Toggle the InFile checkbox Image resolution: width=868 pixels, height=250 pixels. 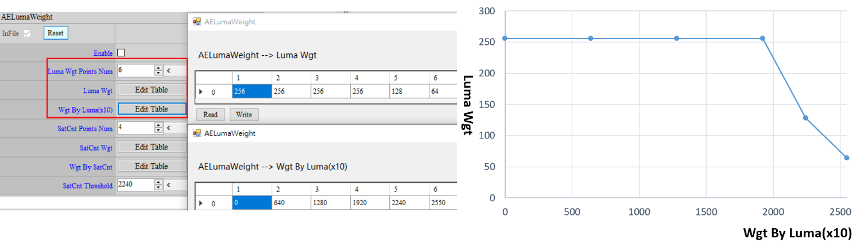[x=27, y=33]
